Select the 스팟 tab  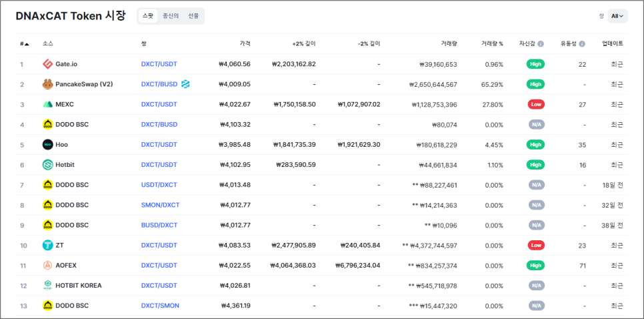(x=148, y=16)
